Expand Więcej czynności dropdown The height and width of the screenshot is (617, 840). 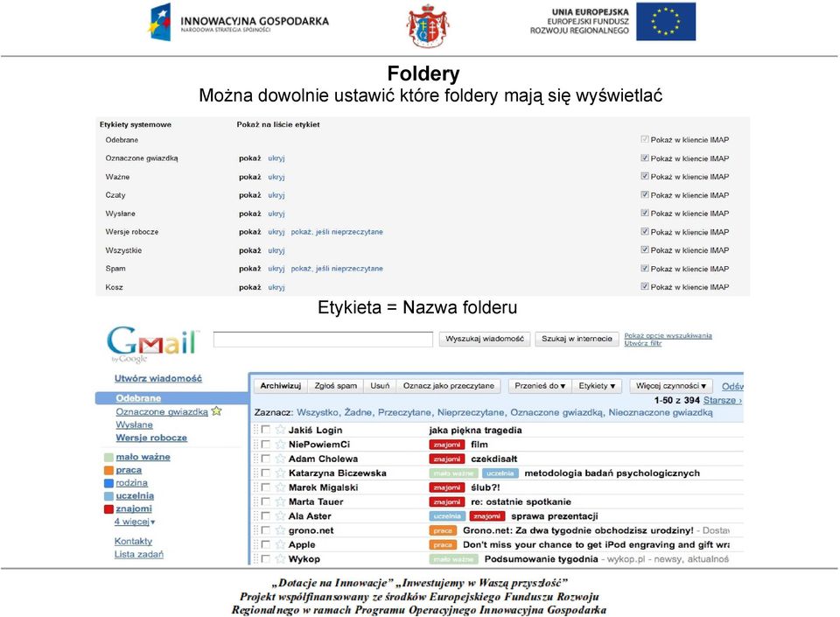pyautogui.click(x=671, y=386)
